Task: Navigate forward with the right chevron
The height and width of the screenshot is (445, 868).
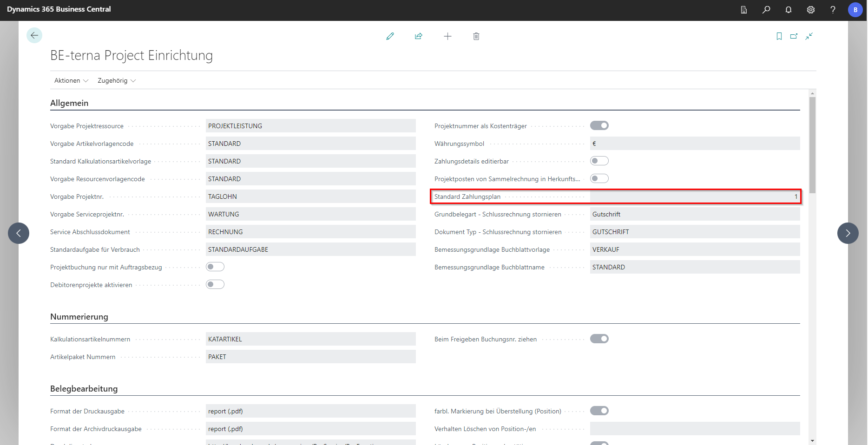Action: coord(848,233)
